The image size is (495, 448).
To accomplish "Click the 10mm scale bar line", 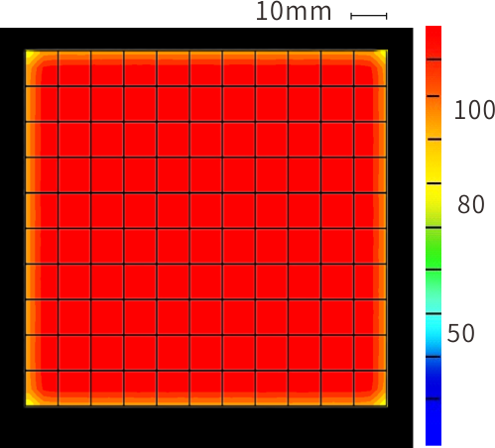I will pyautogui.click(x=369, y=16).
